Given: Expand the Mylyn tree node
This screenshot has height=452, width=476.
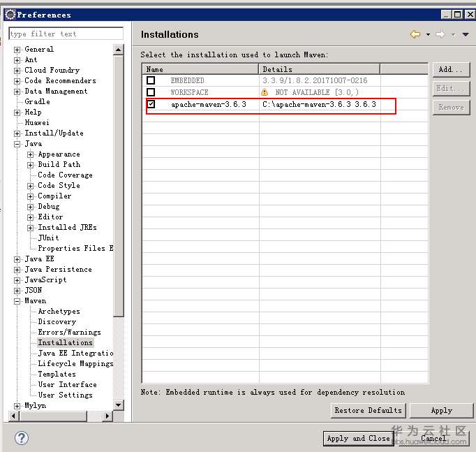Looking at the screenshot, I should point(17,406).
